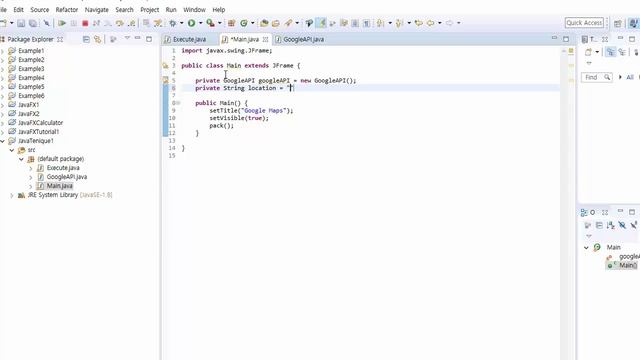Click the Find field in Task List
The image size is (640, 360).
click(597, 77)
